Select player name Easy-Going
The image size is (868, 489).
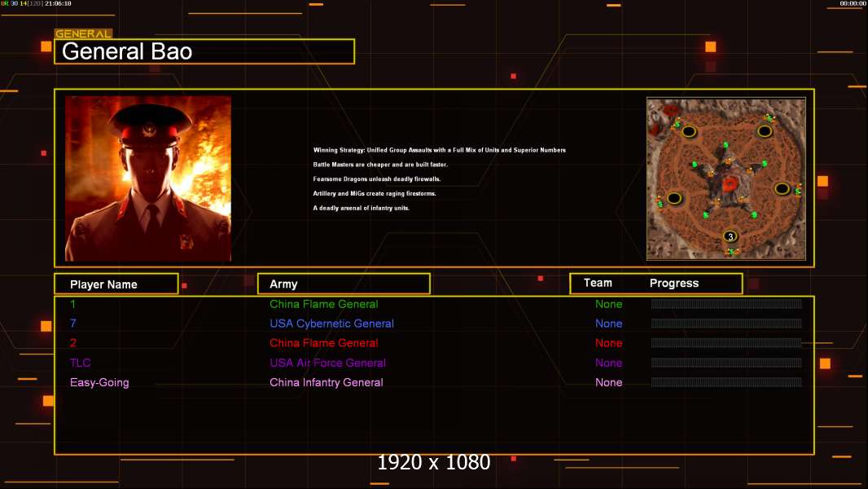pyautogui.click(x=99, y=383)
